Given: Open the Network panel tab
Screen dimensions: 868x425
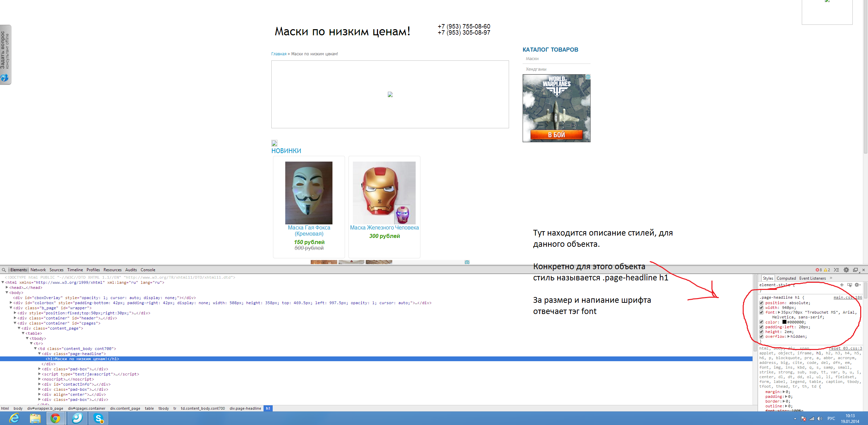Looking at the screenshot, I should (38, 270).
